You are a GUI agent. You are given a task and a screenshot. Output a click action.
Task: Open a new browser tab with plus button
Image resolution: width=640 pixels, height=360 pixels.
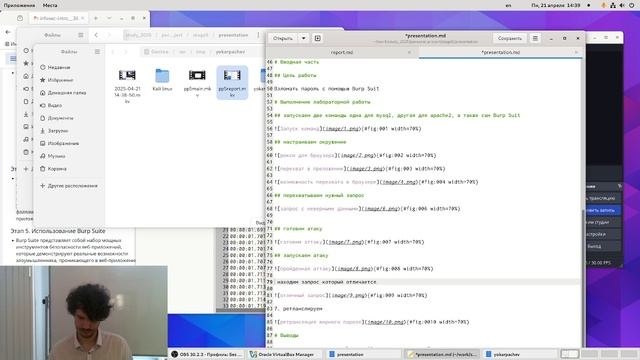pos(96,18)
